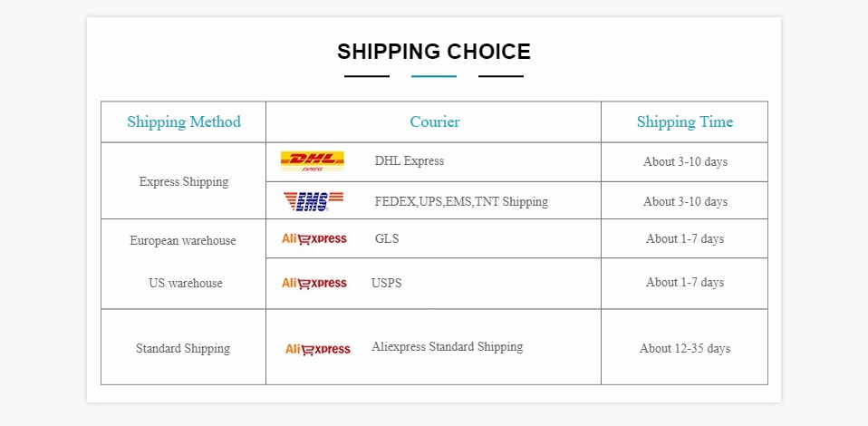Click the USPS courier label
Viewport: 868px width, 426px height.
tap(386, 283)
